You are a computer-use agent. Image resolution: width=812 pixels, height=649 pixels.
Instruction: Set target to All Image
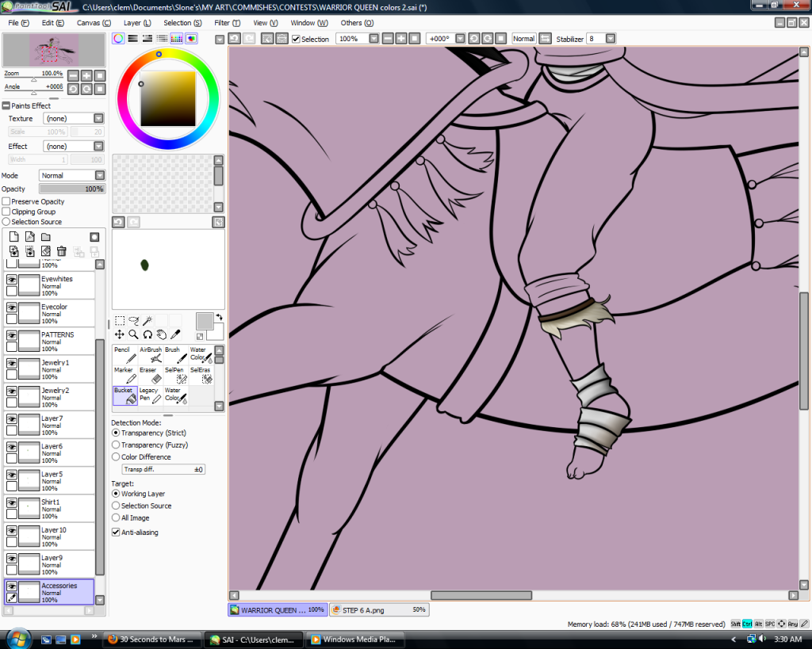(116, 517)
